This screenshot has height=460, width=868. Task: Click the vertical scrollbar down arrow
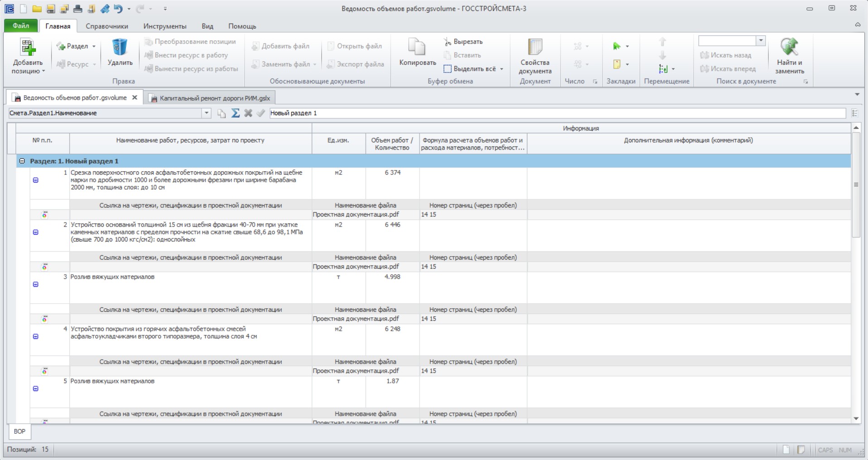pos(856,419)
